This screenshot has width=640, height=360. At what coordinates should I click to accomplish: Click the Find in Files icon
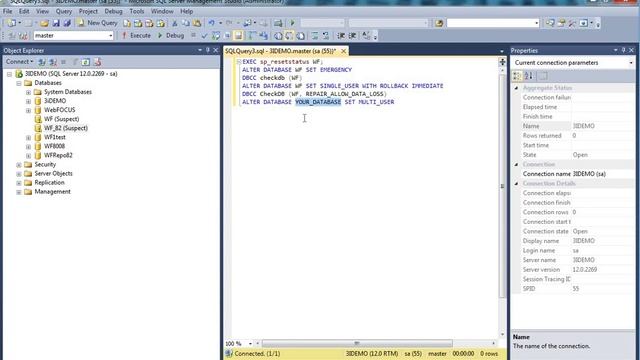tap(439, 23)
